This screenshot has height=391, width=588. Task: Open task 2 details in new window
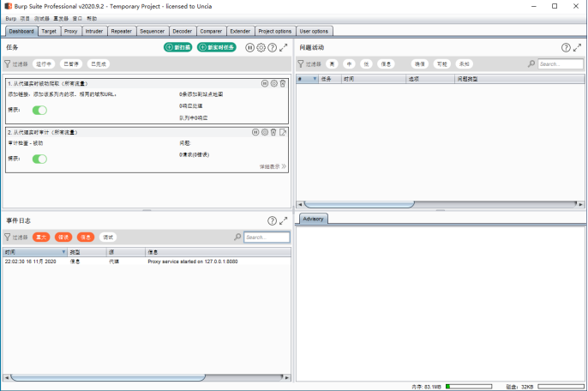coord(283,132)
